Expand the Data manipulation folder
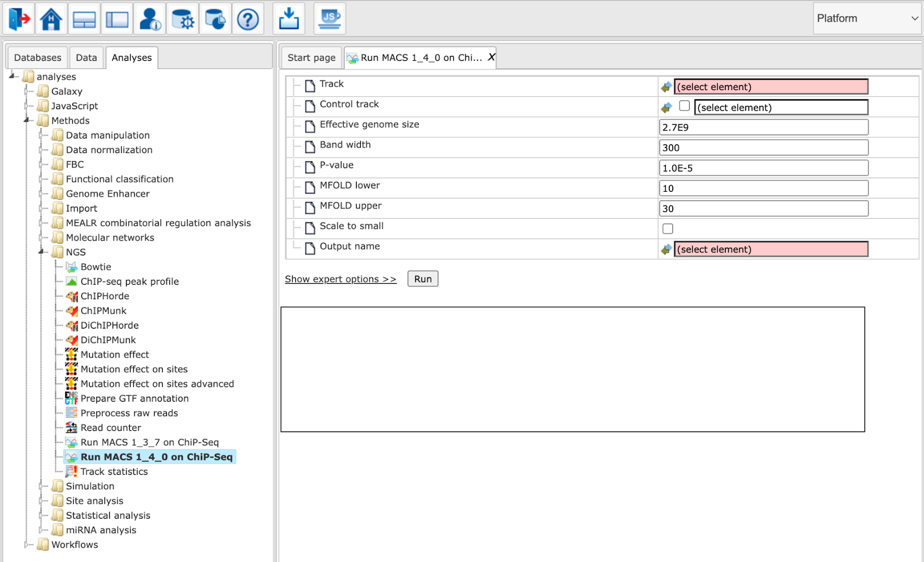Viewport: 924px width, 562px height. (x=42, y=135)
